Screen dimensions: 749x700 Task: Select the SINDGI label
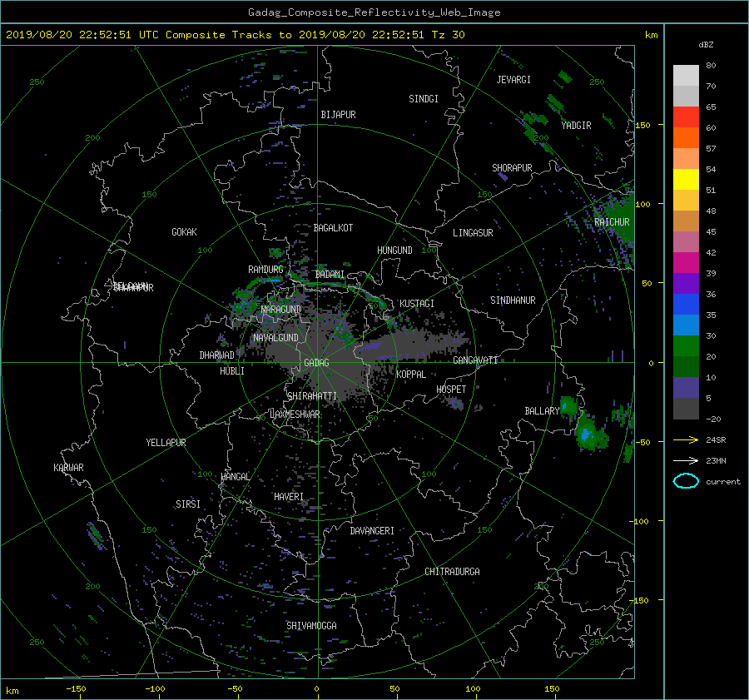[424, 99]
